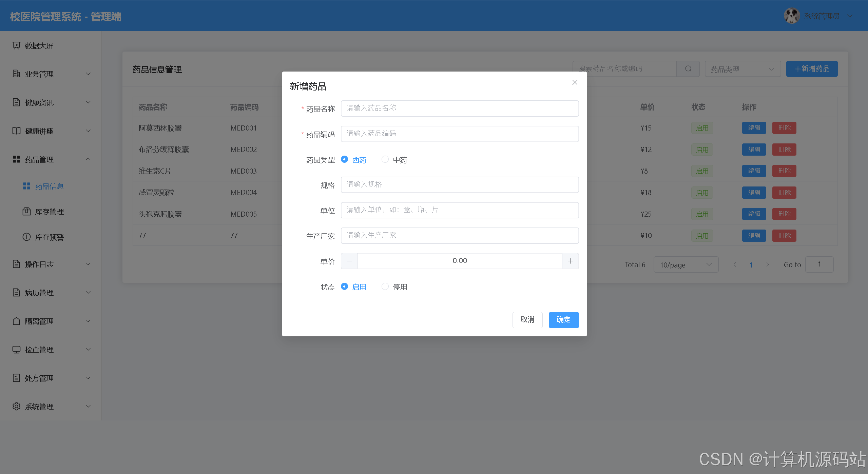Click the 处方管理 list icon
This screenshot has height=474, width=868.
tap(16, 378)
